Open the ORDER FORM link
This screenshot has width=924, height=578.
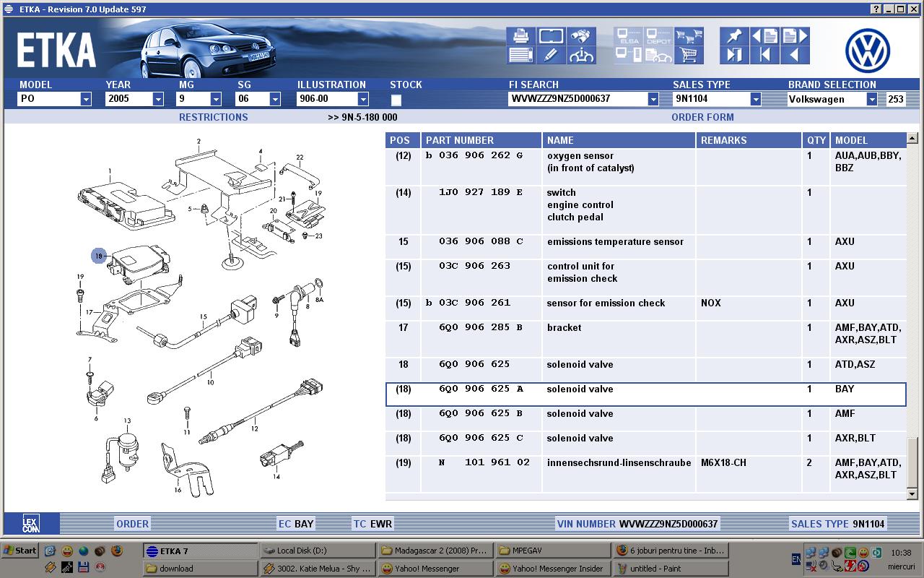coord(702,117)
